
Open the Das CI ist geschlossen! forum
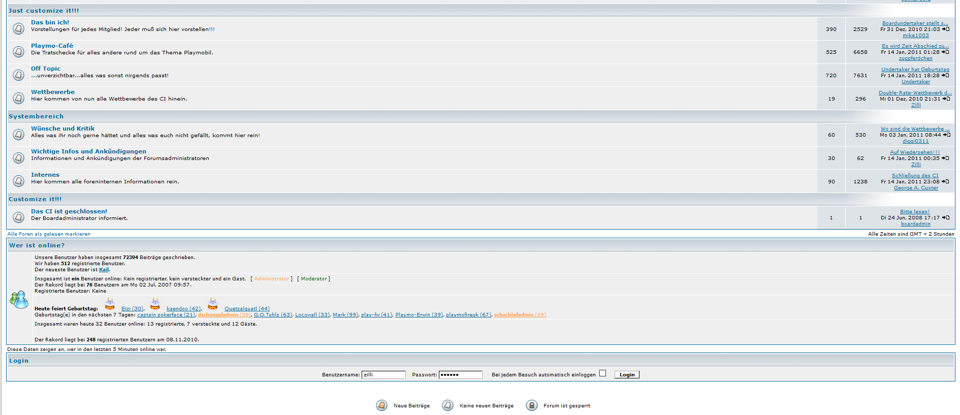coord(69,211)
